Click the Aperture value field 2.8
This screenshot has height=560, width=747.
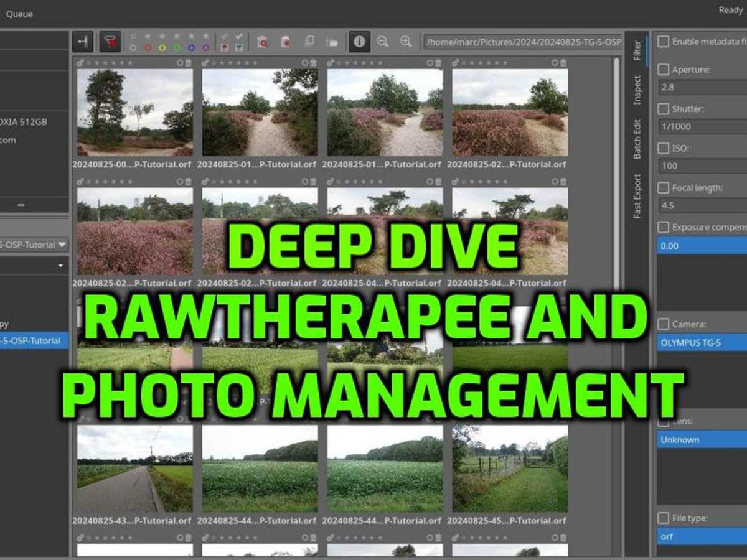point(702,87)
